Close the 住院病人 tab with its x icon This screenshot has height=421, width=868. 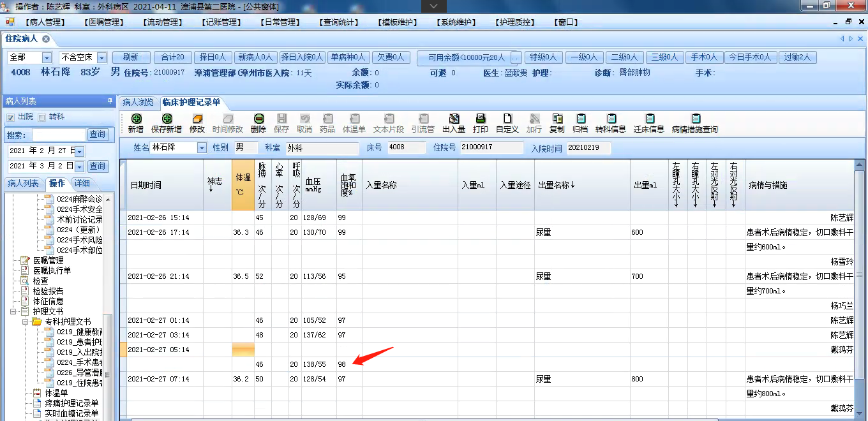[x=46, y=39]
